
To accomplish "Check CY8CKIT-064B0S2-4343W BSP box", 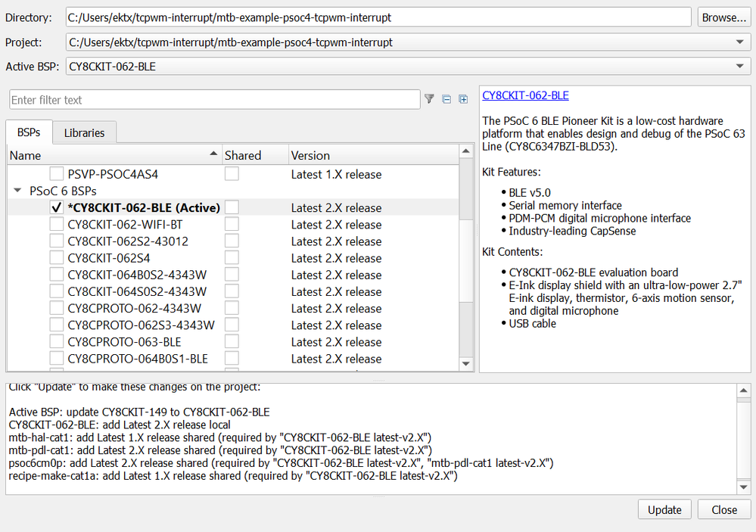I will 57,275.
